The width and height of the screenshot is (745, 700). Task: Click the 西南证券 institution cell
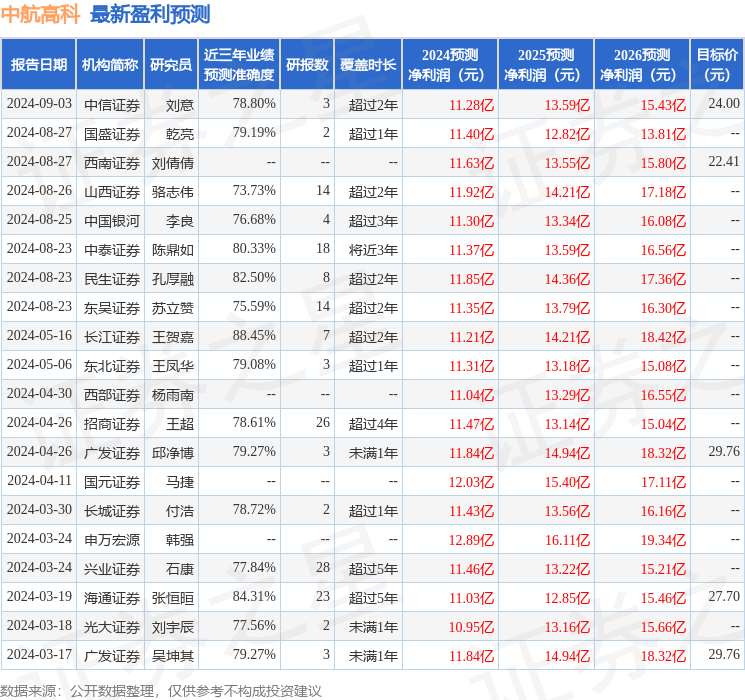coord(112,163)
